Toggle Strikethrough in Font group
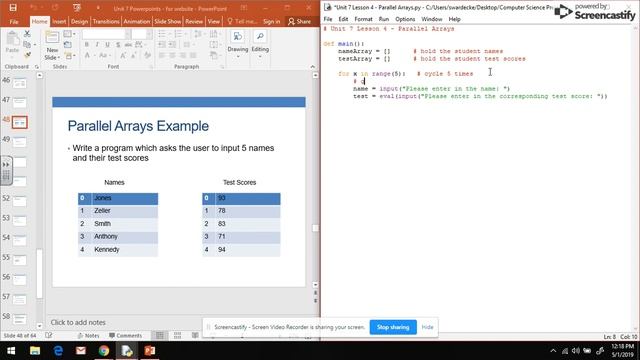The height and width of the screenshot is (360, 640). (x=128, y=44)
